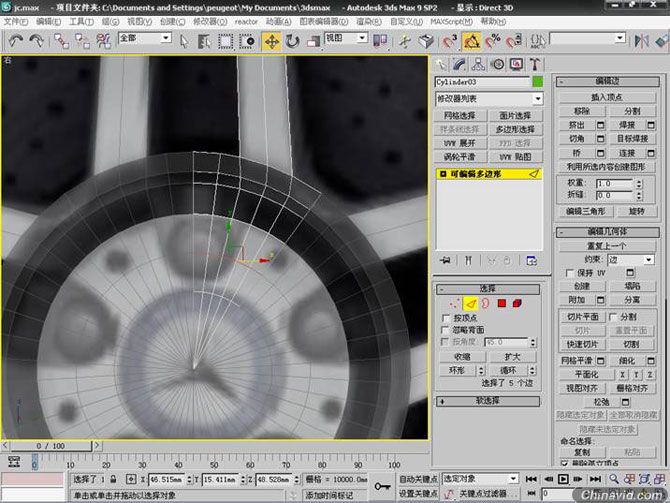
Task: Click the Undo arrow icon
Action: [16, 41]
